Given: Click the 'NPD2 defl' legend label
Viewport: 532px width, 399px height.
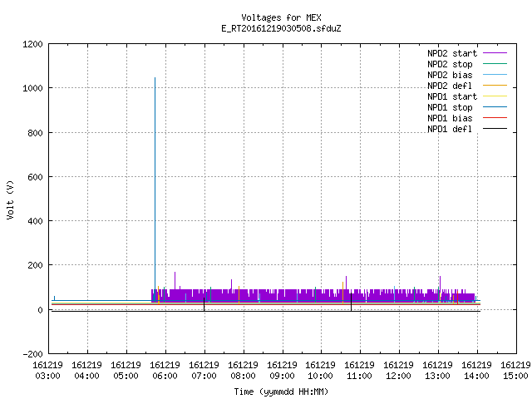Looking at the screenshot, I should point(450,86).
